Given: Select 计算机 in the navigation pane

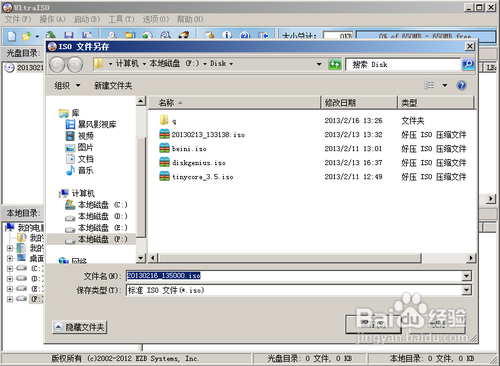Looking at the screenshot, I should (x=77, y=193).
